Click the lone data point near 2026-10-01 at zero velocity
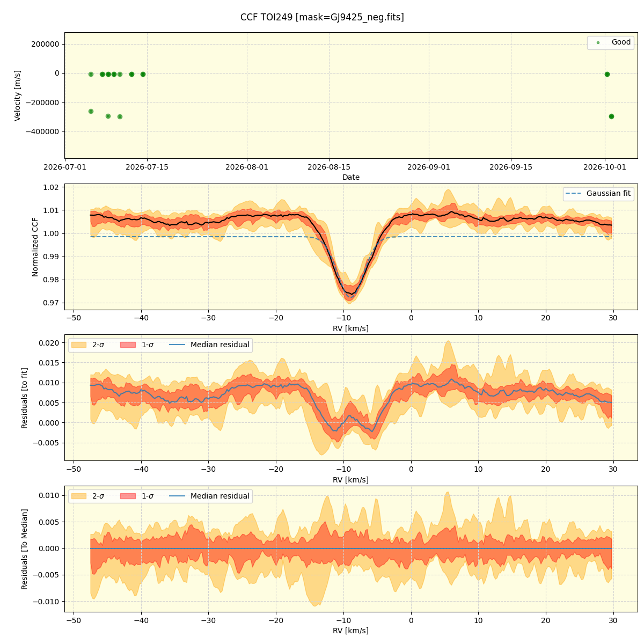644x644 pixels. [x=607, y=74]
